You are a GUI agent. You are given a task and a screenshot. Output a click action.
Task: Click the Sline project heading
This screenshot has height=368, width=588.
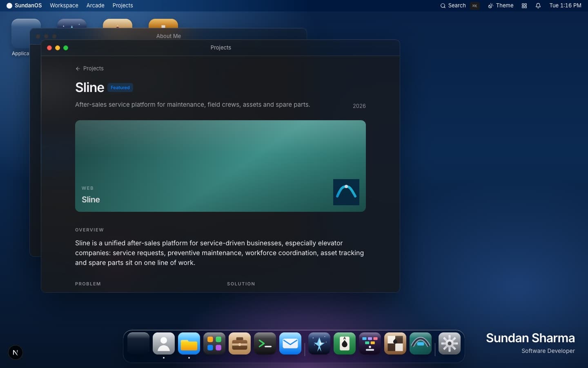pos(90,88)
